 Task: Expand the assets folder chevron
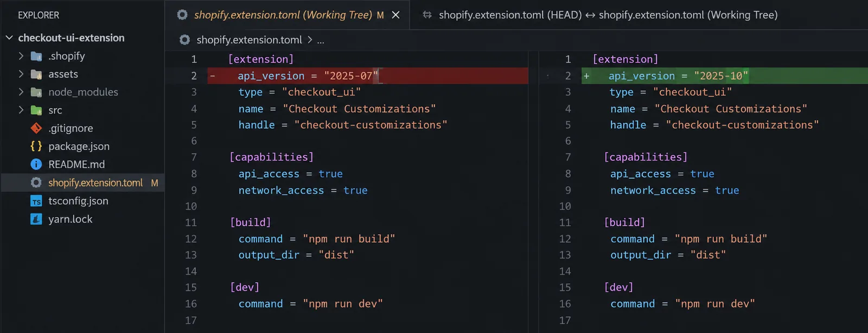[21, 74]
